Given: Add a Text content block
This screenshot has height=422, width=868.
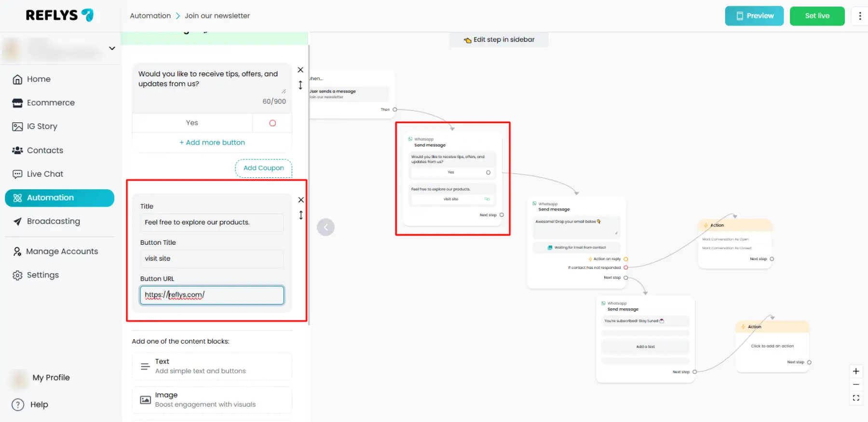Looking at the screenshot, I should (212, 366).
